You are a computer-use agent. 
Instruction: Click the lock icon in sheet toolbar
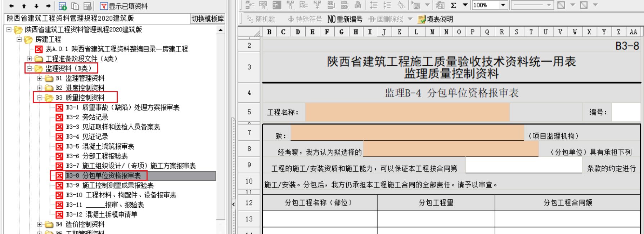(357, 5)
